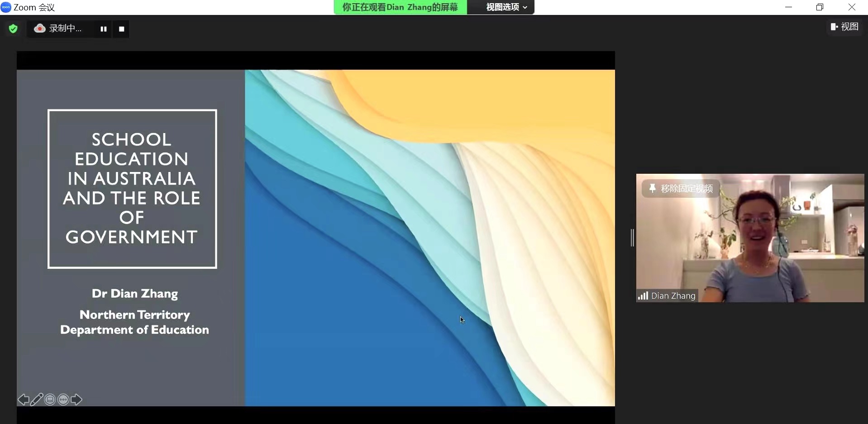Click the "Dr Dian Zhang" slide text
Screen dimensions: 868x424
(135, 294)
